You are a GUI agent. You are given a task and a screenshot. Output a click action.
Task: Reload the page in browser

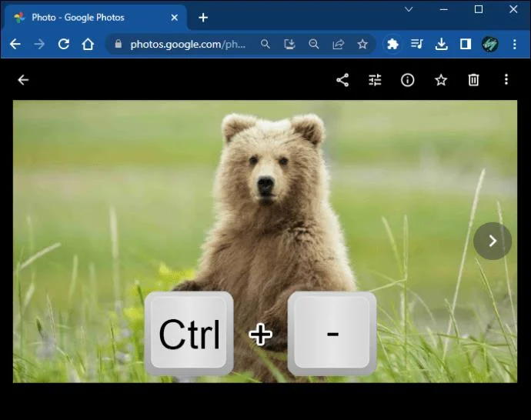click(x=63, y=44)
